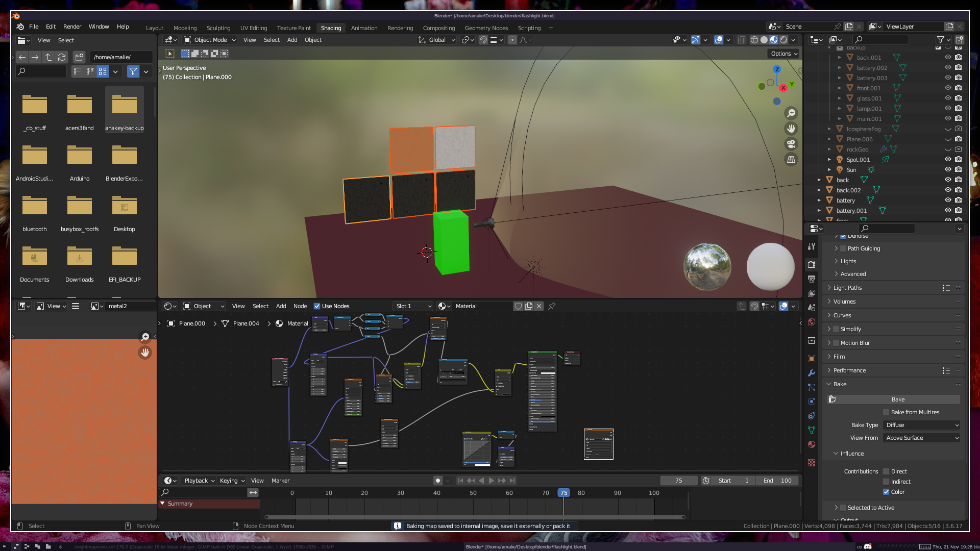Switch to the Geometry Nodes workspace tab

coord(486,28)
